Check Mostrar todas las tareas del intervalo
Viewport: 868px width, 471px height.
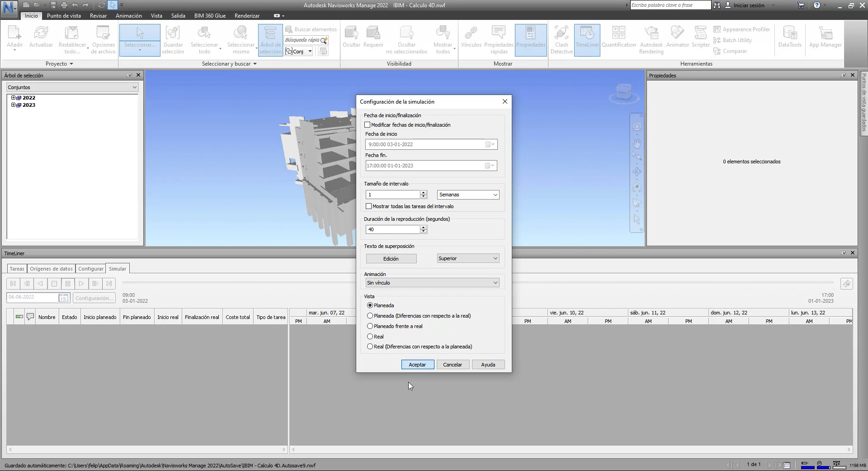click(369, 206)
